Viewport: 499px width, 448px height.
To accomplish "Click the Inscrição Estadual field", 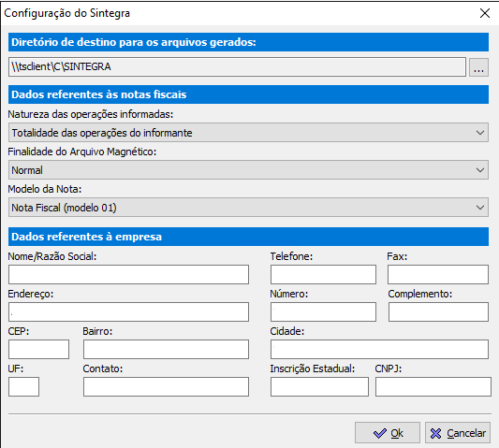I will pos(319,386).
